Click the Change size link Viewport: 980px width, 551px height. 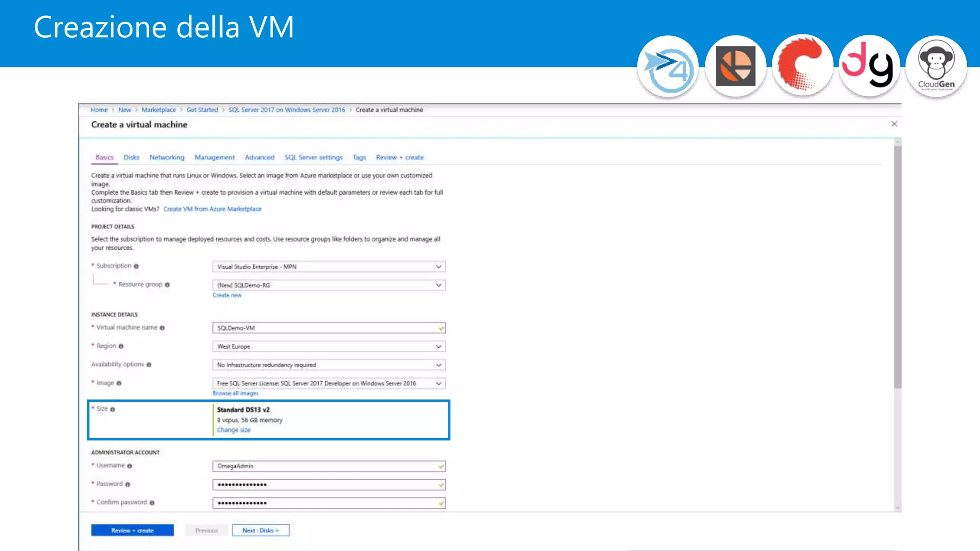[x=234, y=430]
